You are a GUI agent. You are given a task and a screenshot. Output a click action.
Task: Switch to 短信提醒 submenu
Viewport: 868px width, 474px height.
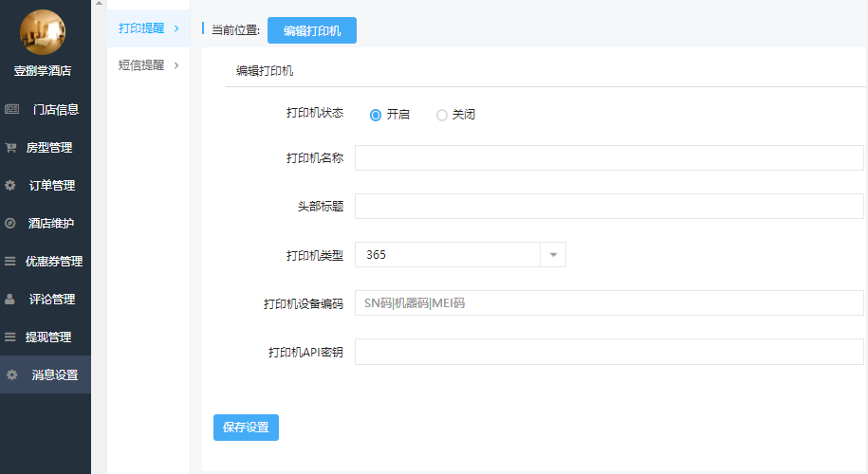(x=148, y=65)
